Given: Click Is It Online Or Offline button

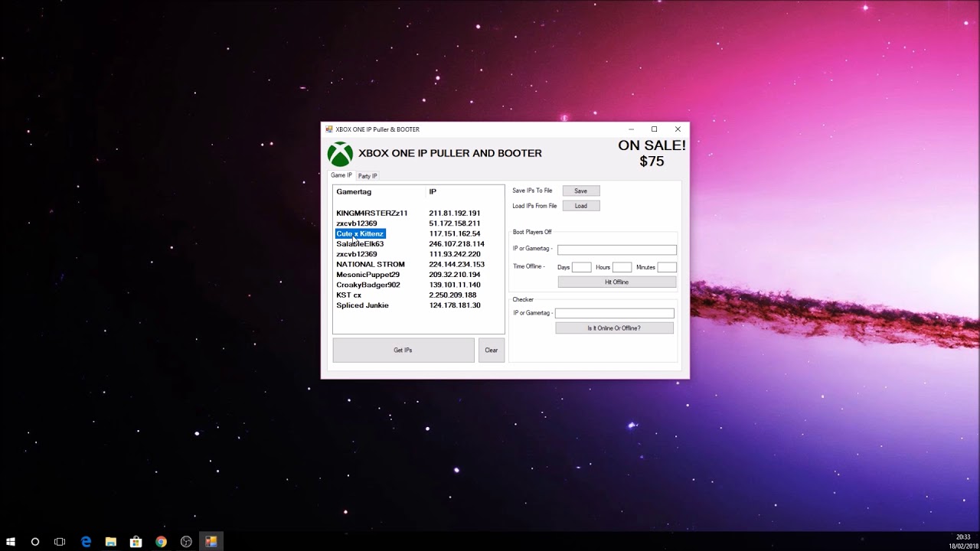Looking at the screenshot, I should [x=614, y=328].
